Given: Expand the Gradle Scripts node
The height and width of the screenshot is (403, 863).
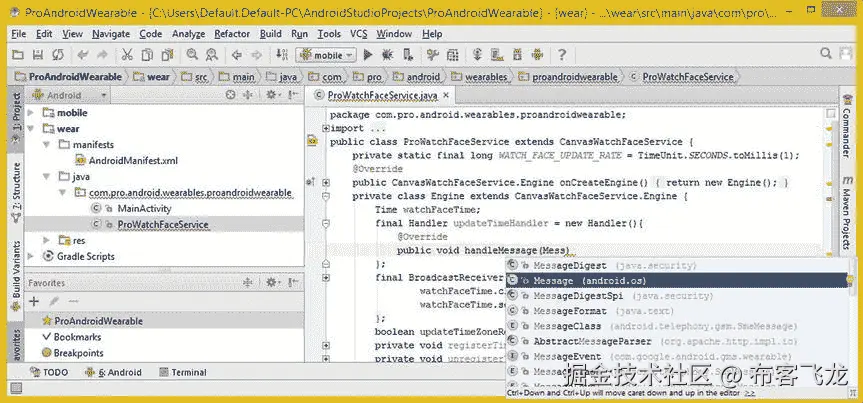Looking at the screenshot, I should click(31, 257).
